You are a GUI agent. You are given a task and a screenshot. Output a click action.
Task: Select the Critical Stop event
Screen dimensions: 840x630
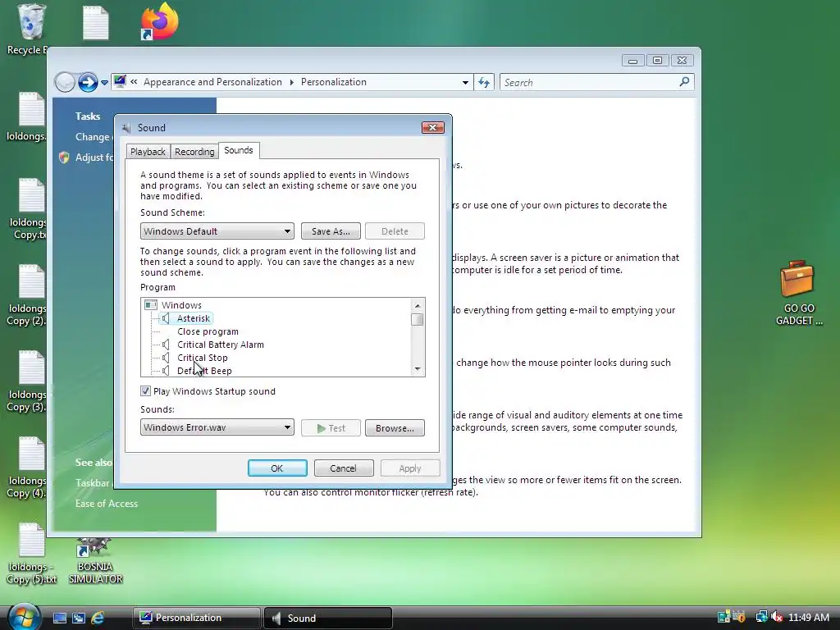[x=203, y=358]
